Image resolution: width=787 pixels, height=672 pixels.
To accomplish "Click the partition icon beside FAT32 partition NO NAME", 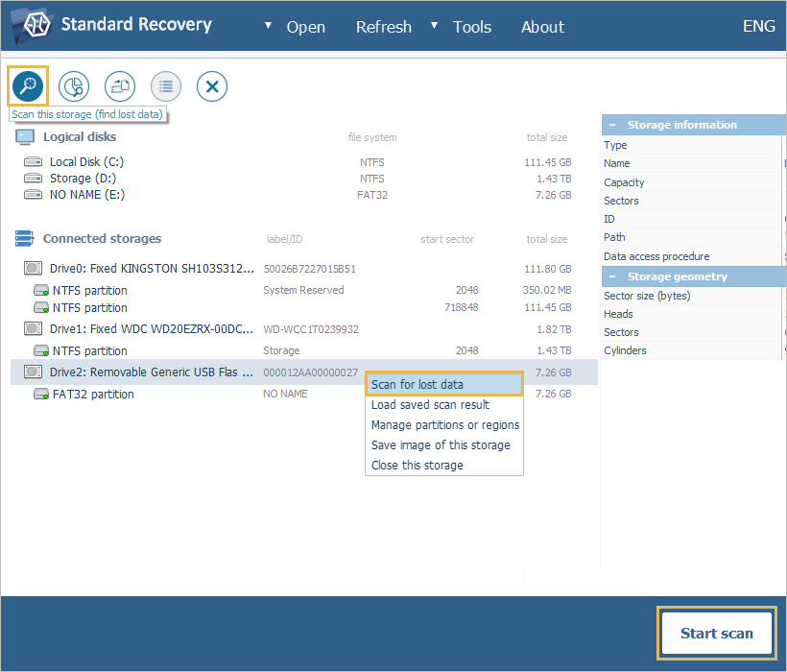I will point(41,393).
